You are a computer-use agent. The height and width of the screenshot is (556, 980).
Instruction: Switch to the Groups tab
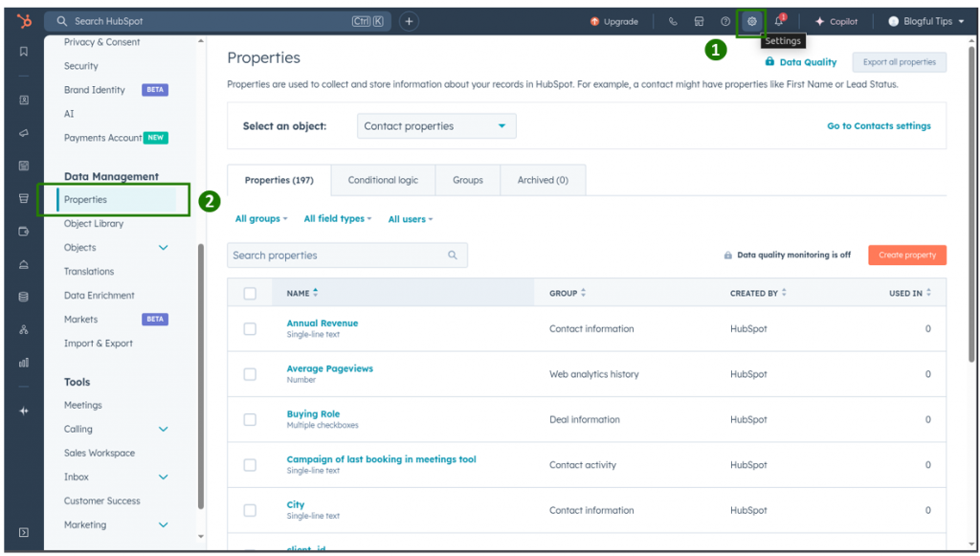[467, 180]
